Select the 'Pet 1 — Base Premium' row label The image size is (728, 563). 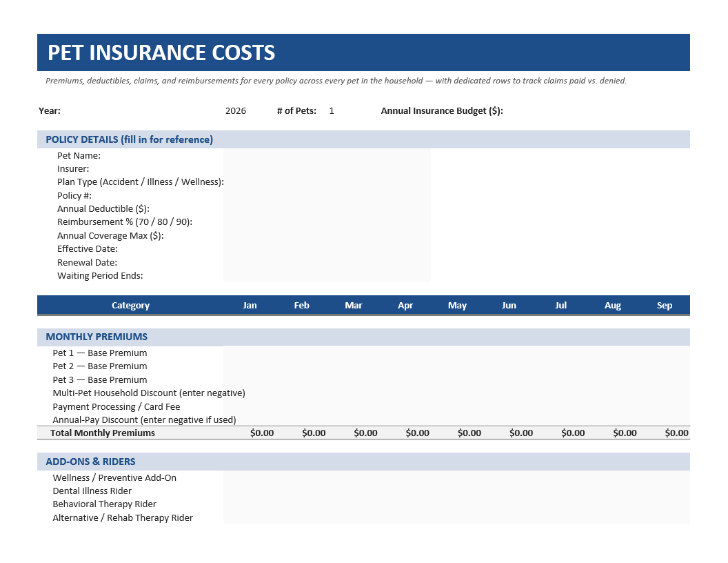[100, 353]
